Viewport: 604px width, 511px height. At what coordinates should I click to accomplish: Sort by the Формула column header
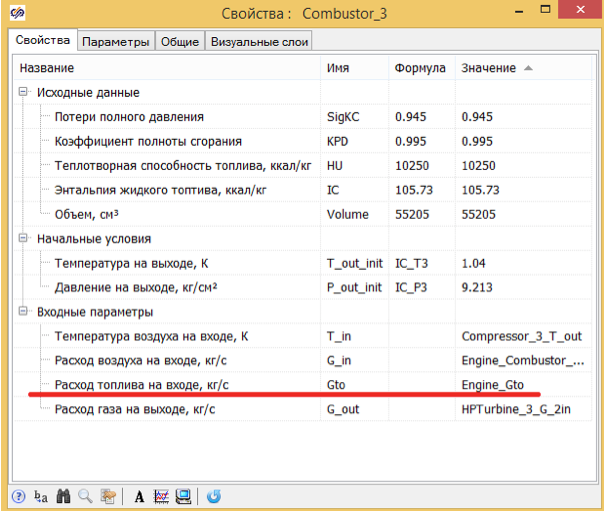422,68
